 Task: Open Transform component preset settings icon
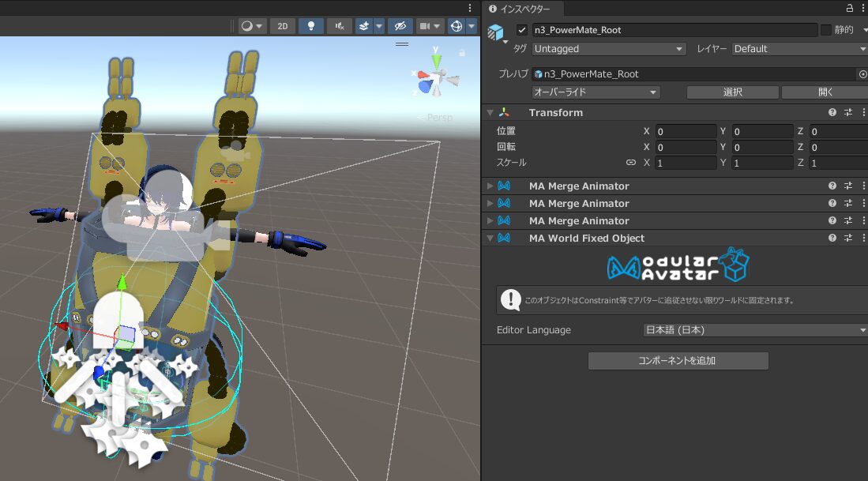pos(848,113)
